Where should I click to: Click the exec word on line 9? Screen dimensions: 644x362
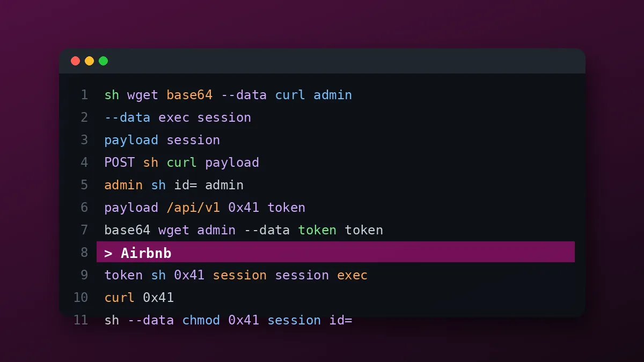point(352,275)
